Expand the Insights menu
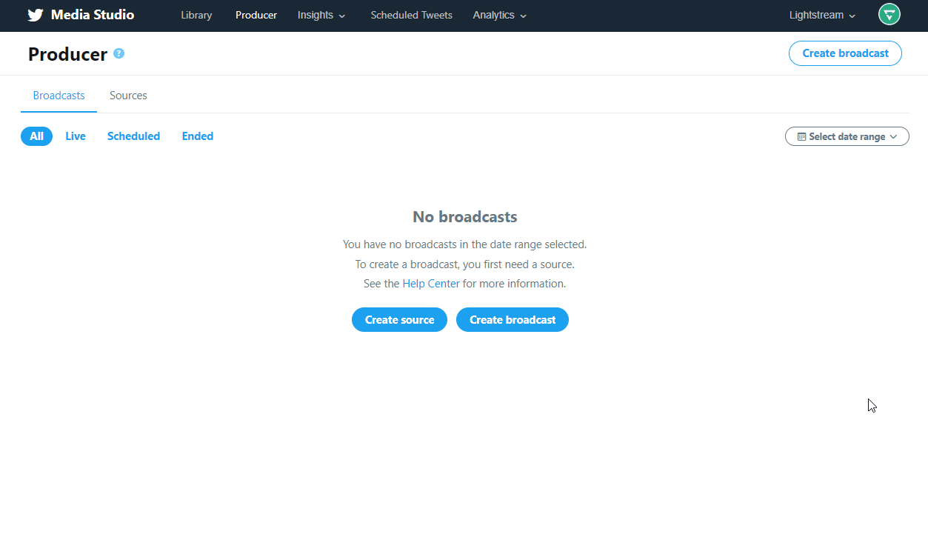928x560 pixels. (x=321, y=15)
